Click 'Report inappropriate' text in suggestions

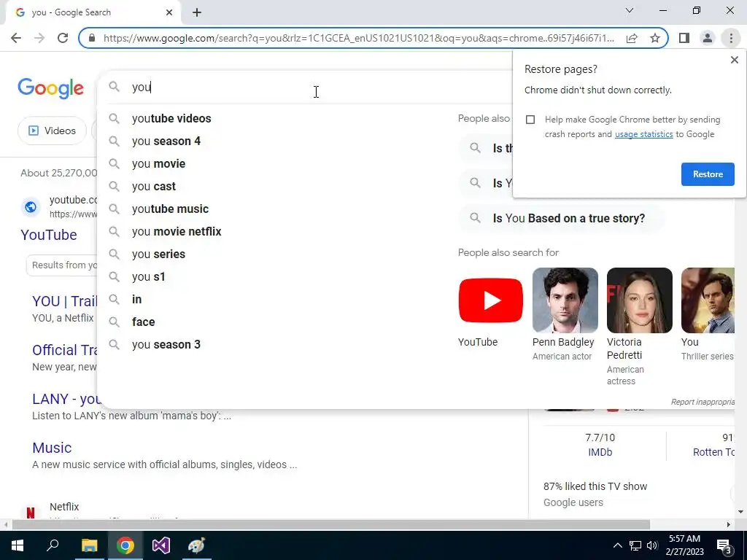[703, 402]
